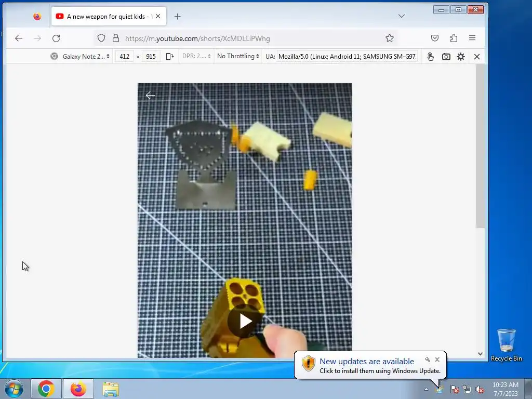Select the 'A new weapon for quiet kids' tab
The width and height of the screenshot is (532, 399).
pyautogui.click(x=109, y=16)
